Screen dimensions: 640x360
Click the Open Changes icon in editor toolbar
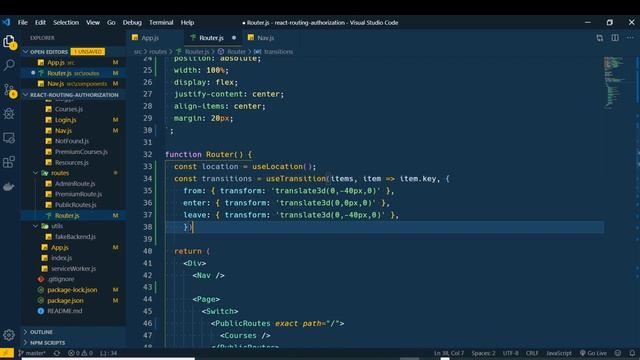[600, 38]
